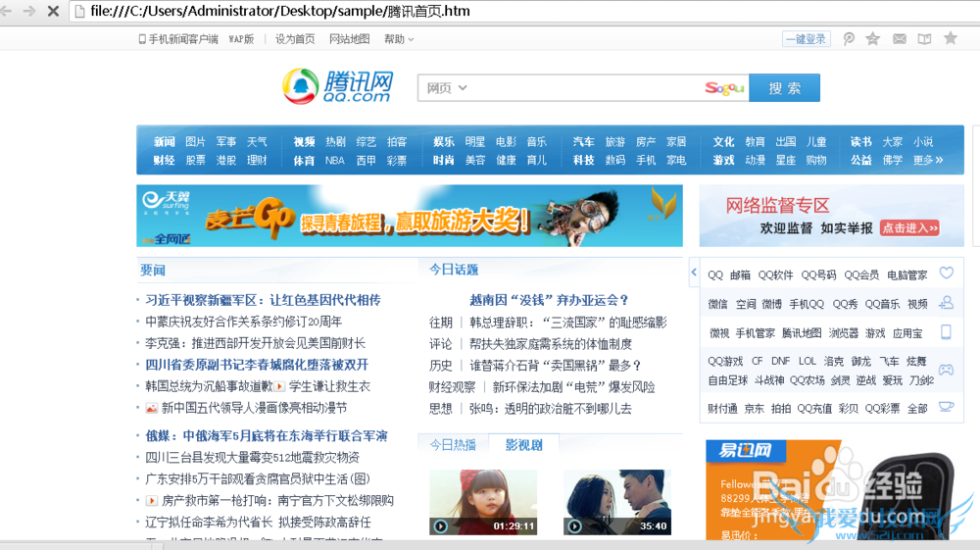The width and height of the screenshot is (980, 550).
Task: Switch to the 今日热播 tab
Action: 453,445
